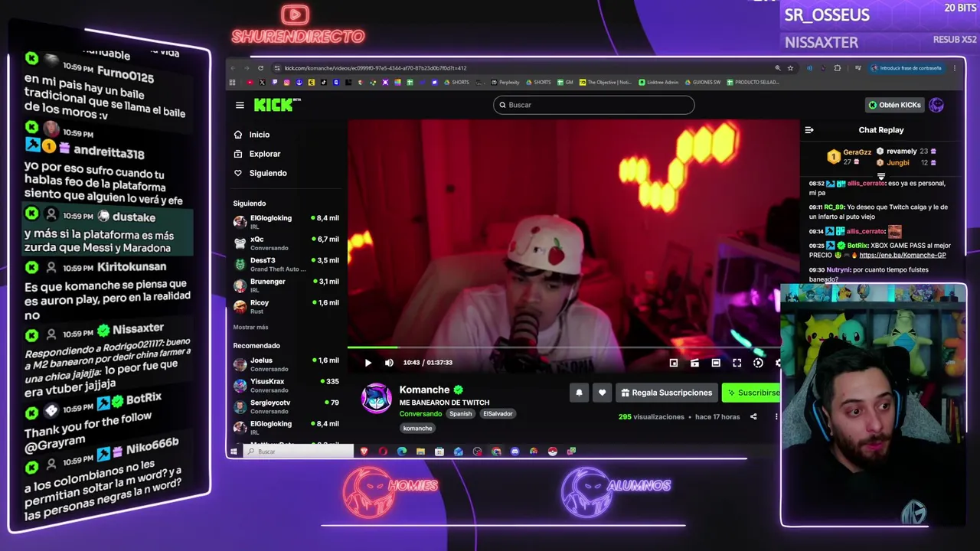980x551 pixels.
Task: Open Opera from the taskbar
Action: point(383,452)
